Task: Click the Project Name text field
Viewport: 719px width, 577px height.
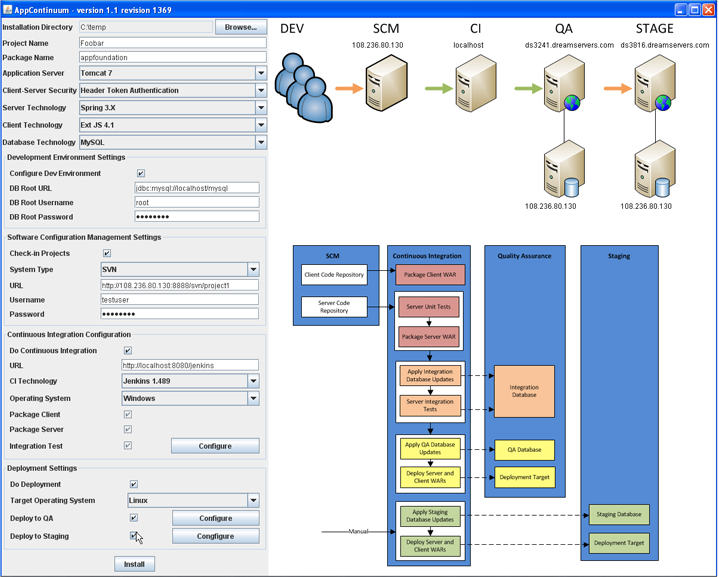Action: click(172, 44)
